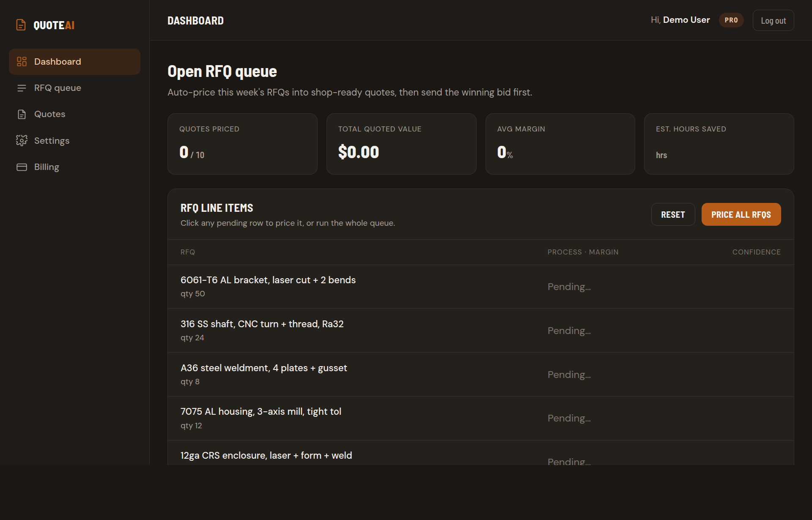Click Pending status of the A36 weldment row
812x520 pixels.
pyautogui.click(x=569, y=375)
